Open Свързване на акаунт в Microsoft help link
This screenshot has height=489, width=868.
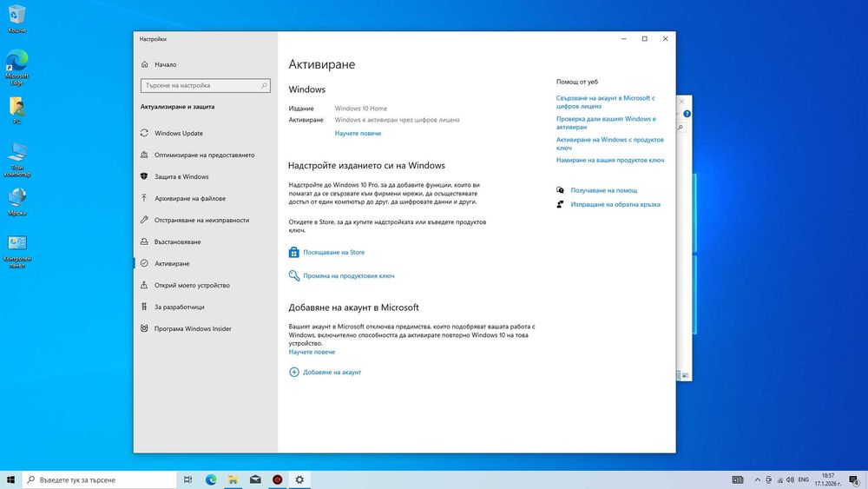coord(606,102)
